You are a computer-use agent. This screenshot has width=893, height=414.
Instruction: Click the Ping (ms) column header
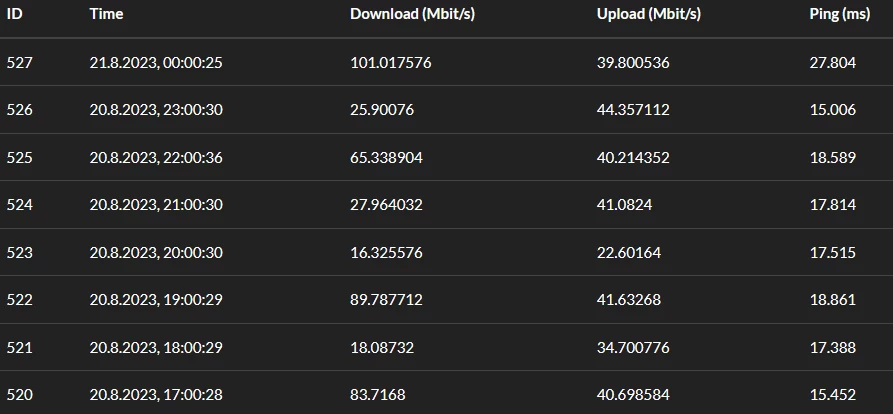[x=841, y=14]
